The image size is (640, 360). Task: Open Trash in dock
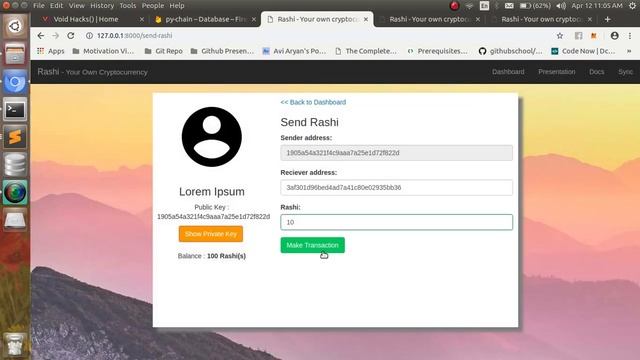tap(15, 344)
